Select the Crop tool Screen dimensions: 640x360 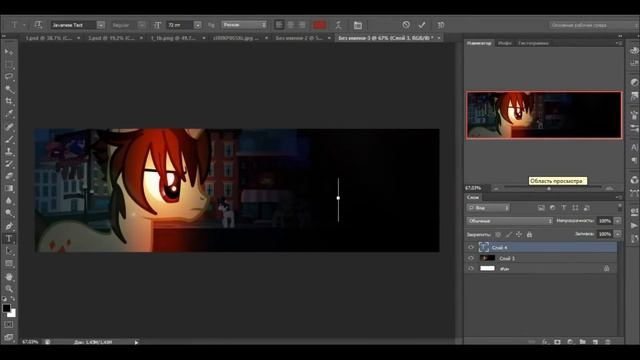click(x=9, y=101)
